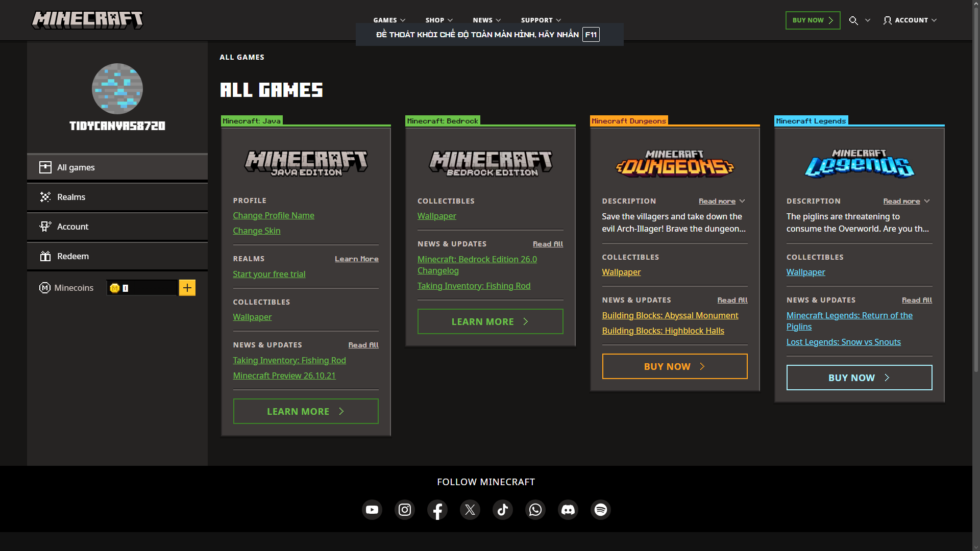Open the Spotify icon link
The width and height of the screenshot is (980, 551).
600,510
